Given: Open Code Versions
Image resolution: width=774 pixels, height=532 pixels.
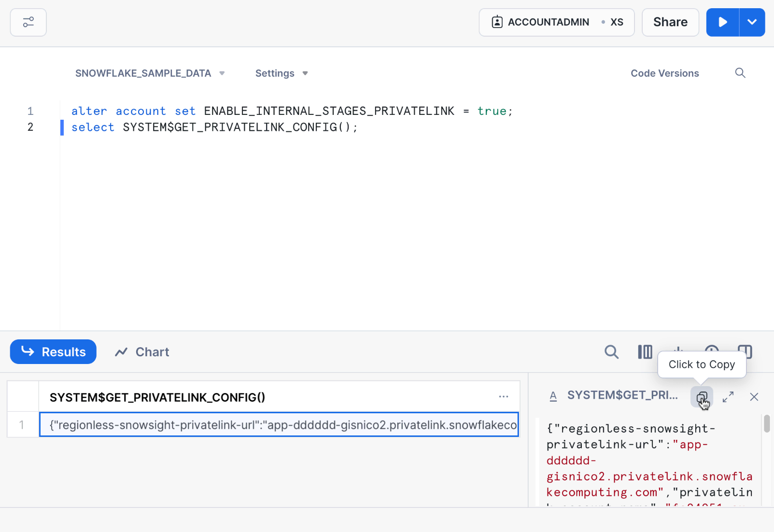Looking at the screenshot, I should click(x=664, y=73).
